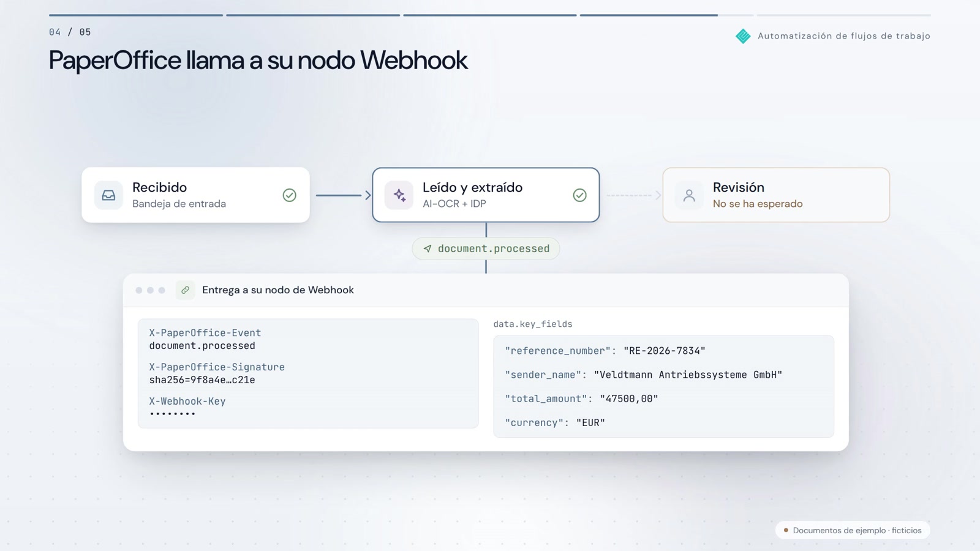Open the Revisión step card

tap(776, 195)
